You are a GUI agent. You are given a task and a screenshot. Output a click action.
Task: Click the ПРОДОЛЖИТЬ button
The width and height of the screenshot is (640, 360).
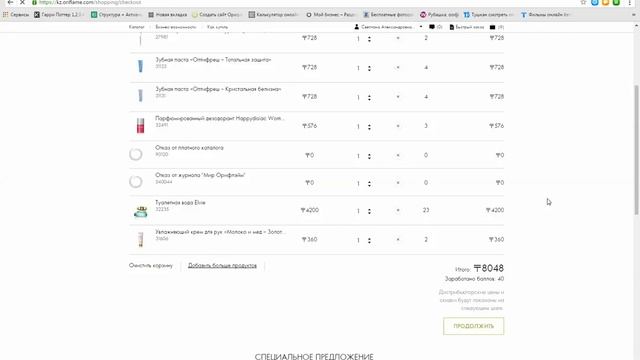473,326
